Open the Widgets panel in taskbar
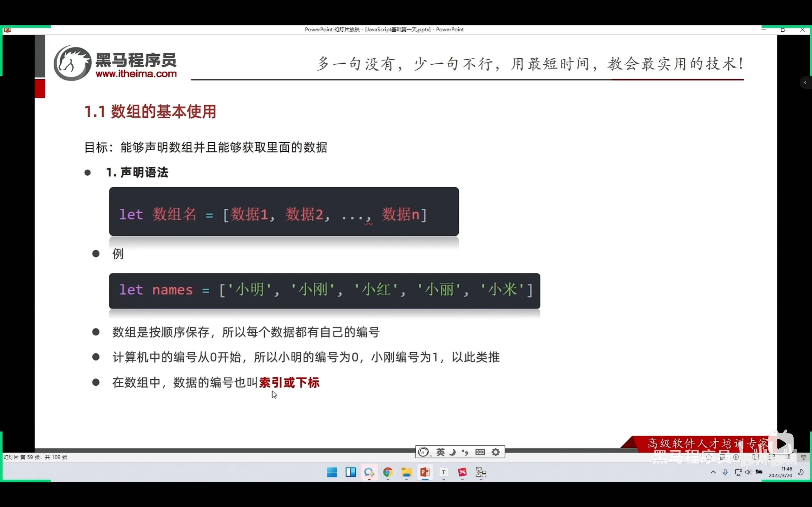The image size is (812, 507). [350, 472]
